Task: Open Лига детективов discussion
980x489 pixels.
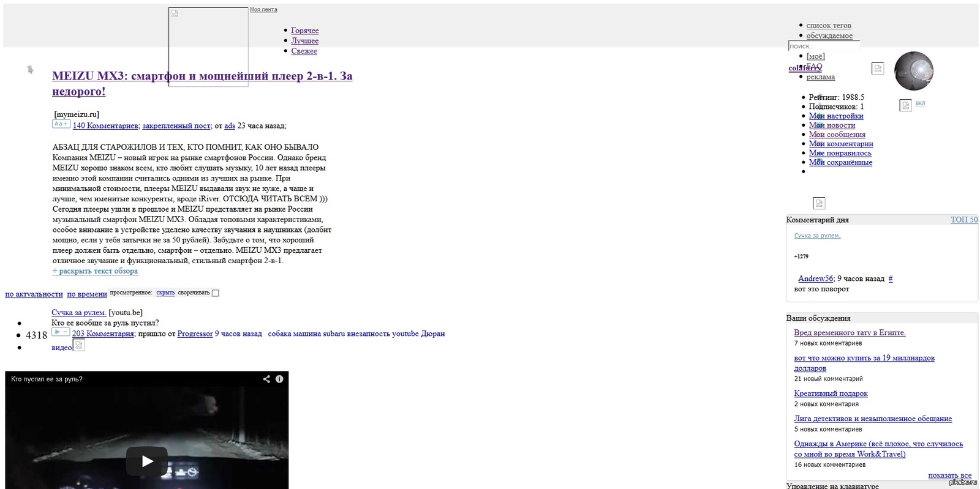Action: (873, 419)
